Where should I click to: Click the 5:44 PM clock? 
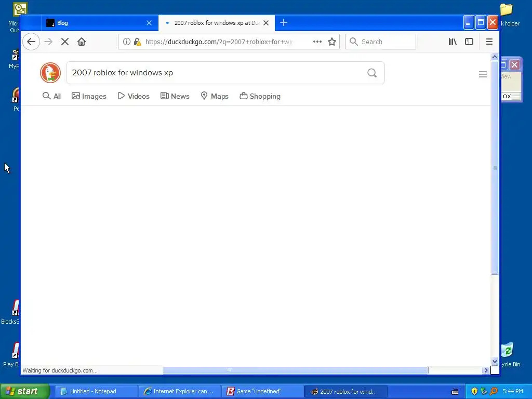click(513, 391)
